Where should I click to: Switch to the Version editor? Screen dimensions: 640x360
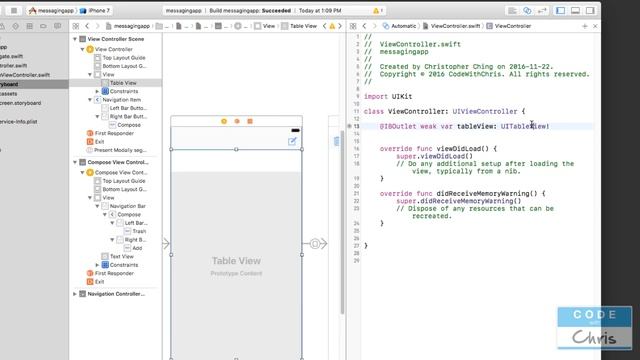[x=542, y=11]
